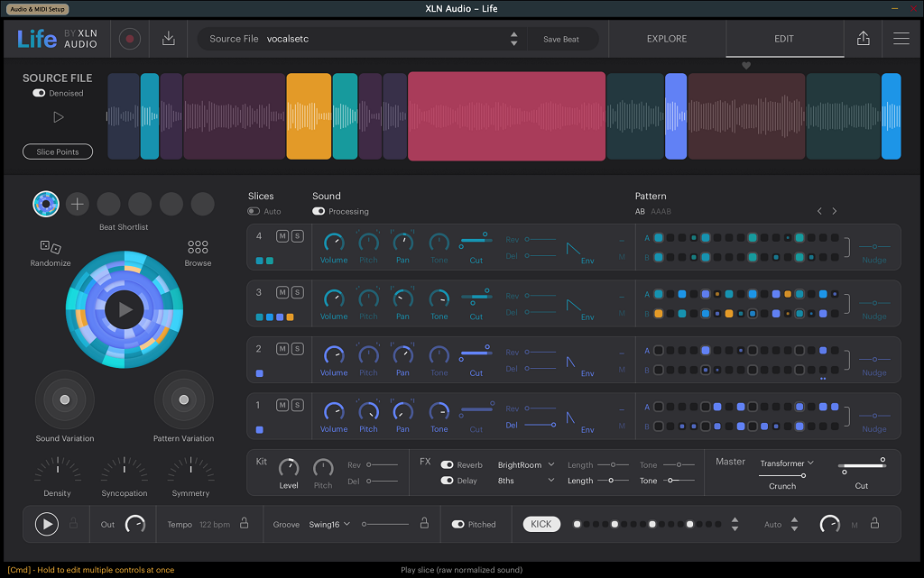Solo slice track 1
Viewport: 924px width, 578px height.
(298, 405)
